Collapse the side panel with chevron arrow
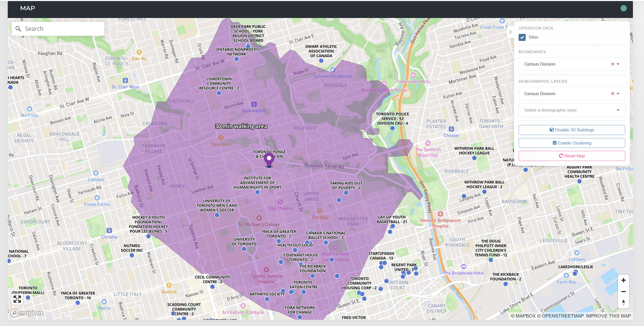Image resolution: width=644 pixels, height=326 pixels. [x=510, y=32]
